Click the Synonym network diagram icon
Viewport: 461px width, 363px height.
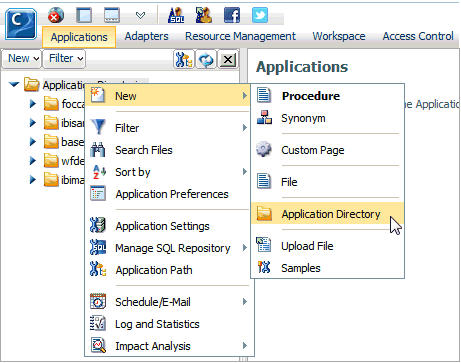(264, 117)
